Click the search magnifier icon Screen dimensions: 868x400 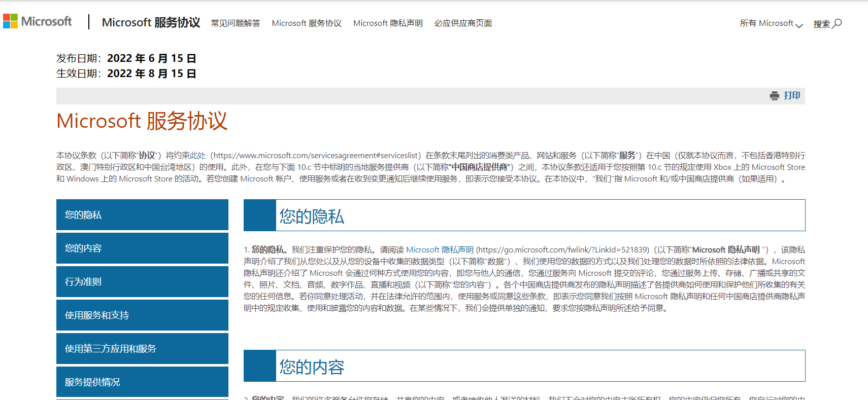click(x=838, y=23)
